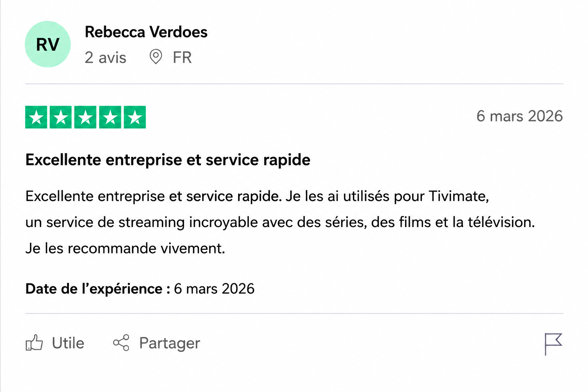Click the third green star

[85, 117]
